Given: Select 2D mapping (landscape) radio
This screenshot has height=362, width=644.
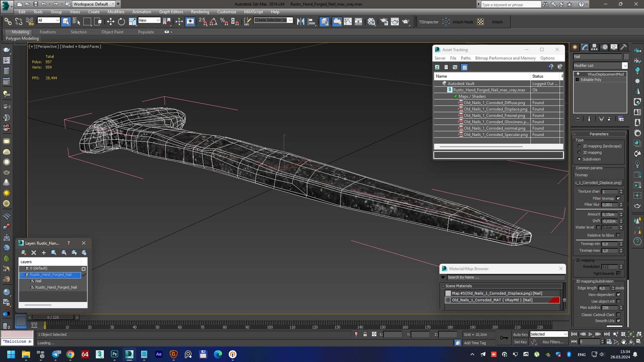Looking at the screenshot, I should [x=579, y=146].
